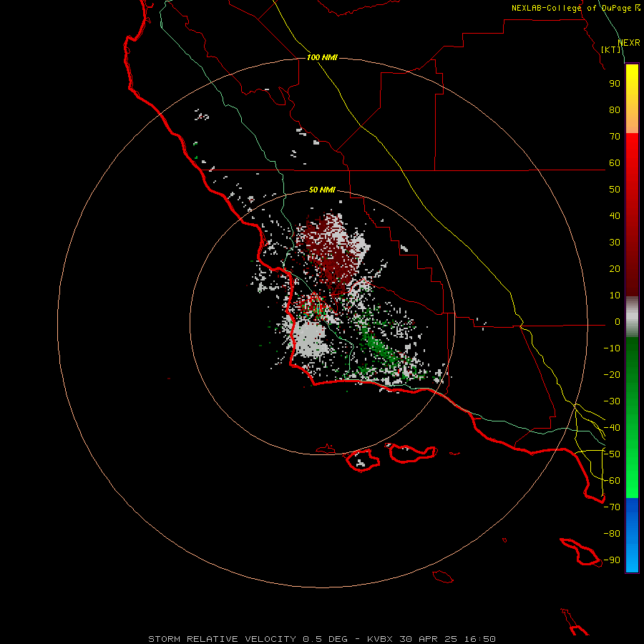
Task: Click the 50 value on velocity scale
Action: (615, 190)
